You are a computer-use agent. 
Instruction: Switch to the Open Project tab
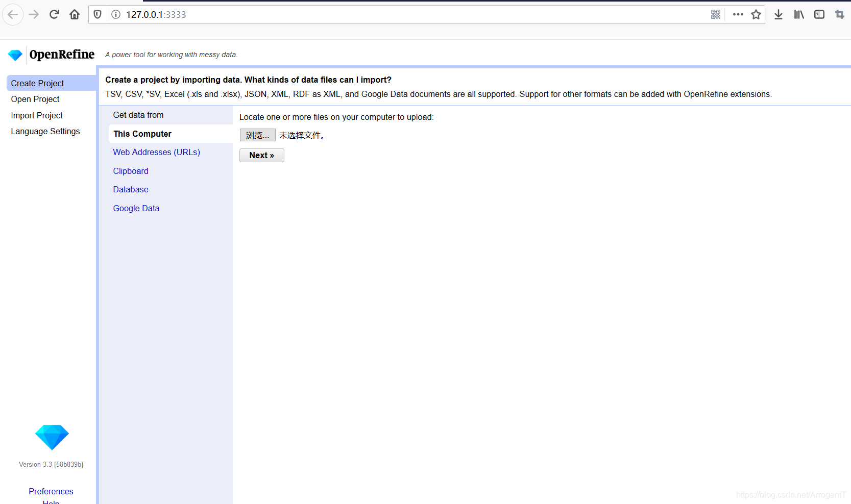[x=35, y=99]
